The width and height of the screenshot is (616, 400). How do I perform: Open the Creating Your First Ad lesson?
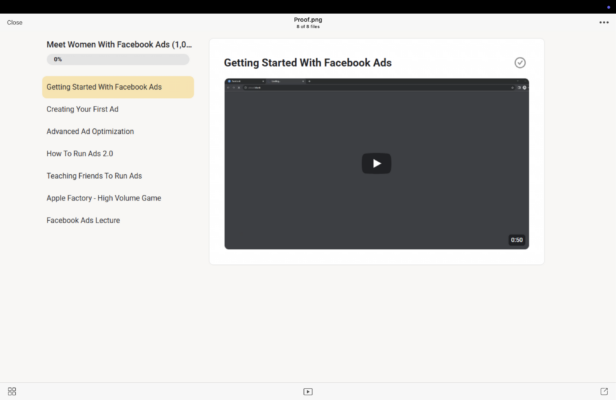coord(82,109)
